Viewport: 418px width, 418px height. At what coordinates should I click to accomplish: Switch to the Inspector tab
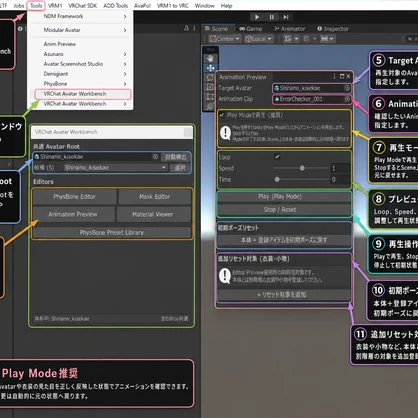coord(333,29)
